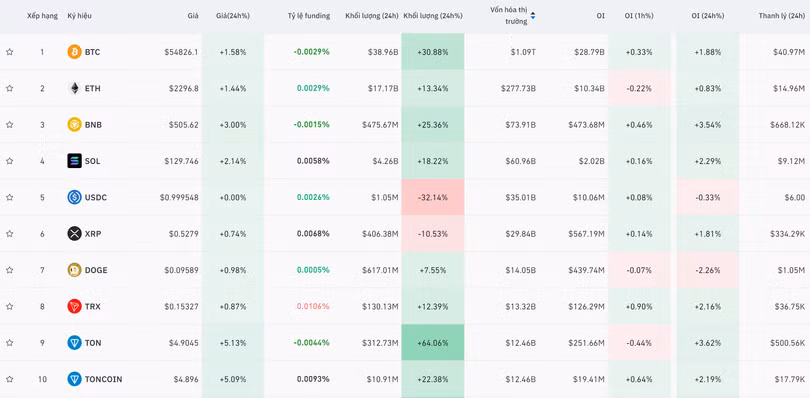Open the BTC symbol link
Image resolution: width=810 pixels, height=398 pixels.
point(92,52)
